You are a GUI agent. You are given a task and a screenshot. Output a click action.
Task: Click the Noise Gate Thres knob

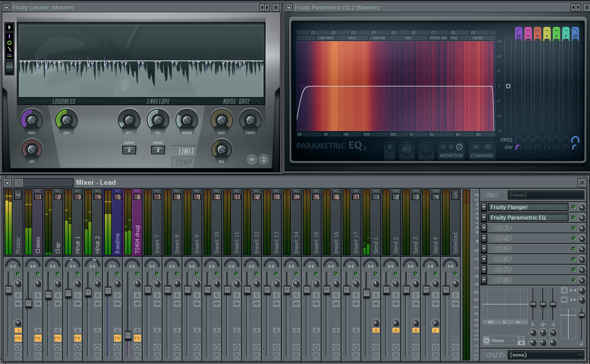tap(251, 120)
